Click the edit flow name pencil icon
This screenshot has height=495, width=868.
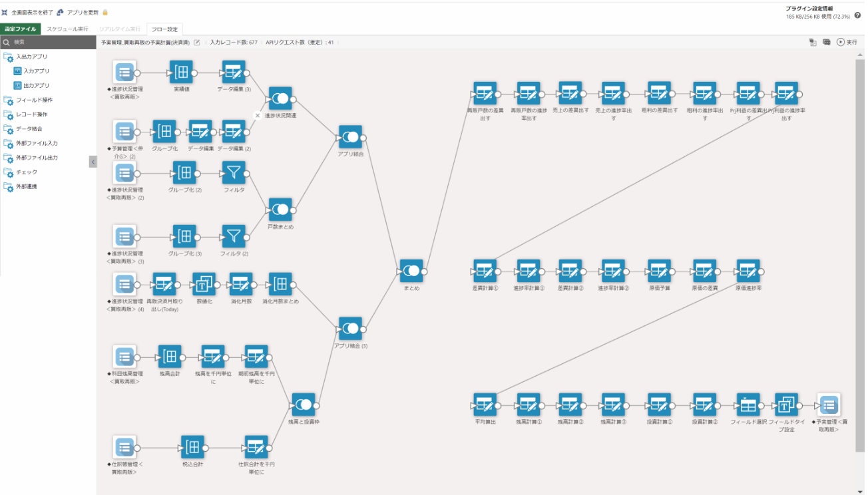[x=196, y=42]
